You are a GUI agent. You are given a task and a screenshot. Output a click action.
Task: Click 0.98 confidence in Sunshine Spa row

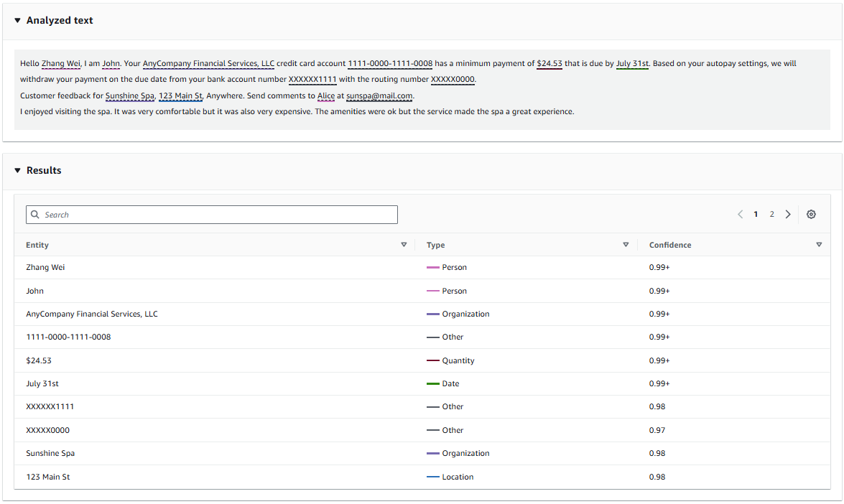tap(657, 454)
